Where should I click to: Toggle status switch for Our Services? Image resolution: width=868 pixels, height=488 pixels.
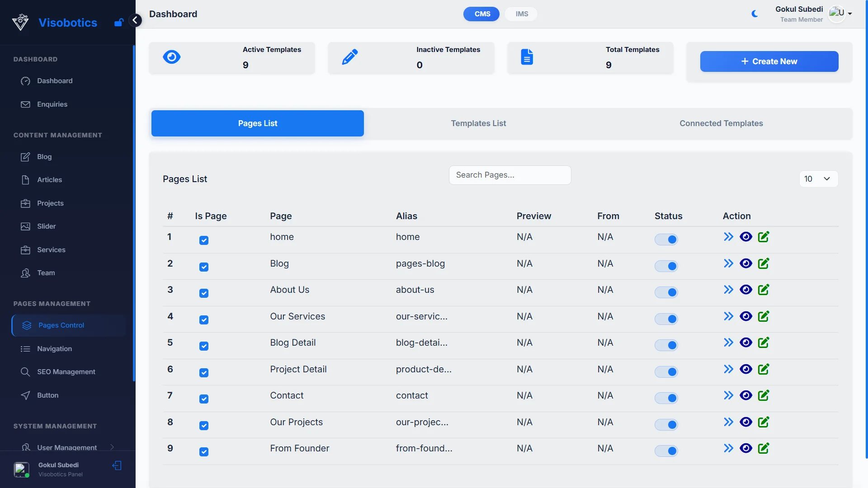click(x=666, y=319)
